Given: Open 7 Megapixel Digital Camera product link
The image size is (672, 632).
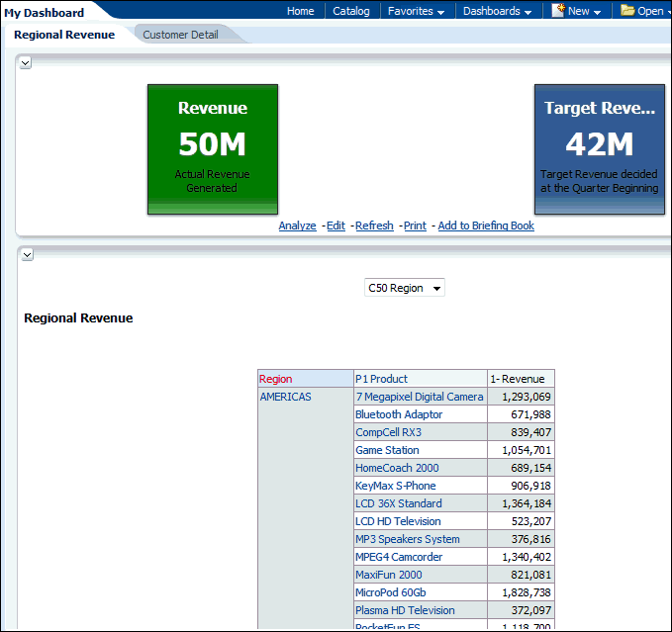Looking at the screenshot, I should pos(420,397).
